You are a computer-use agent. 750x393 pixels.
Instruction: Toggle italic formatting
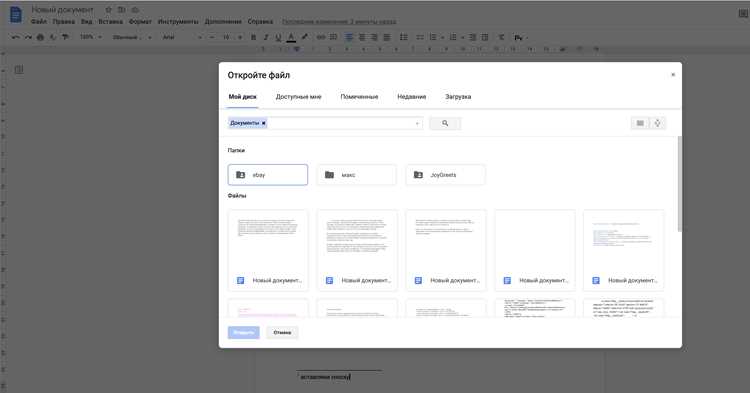point(266,37)
